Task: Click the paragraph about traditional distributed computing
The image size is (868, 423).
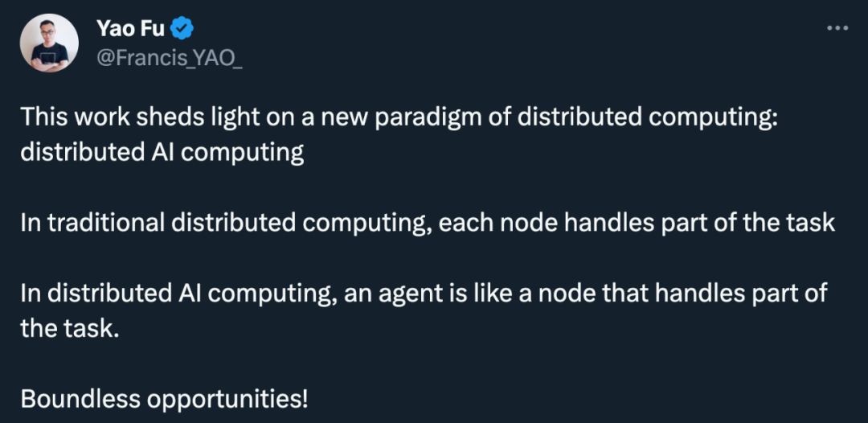Action: [428, 223]
